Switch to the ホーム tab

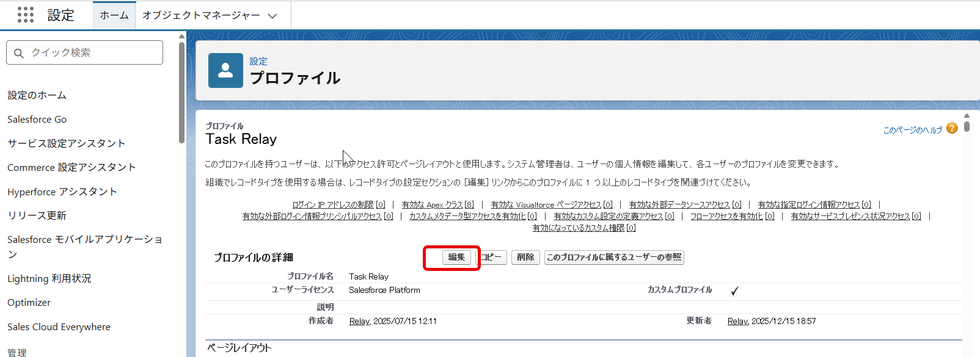(114, 15)
